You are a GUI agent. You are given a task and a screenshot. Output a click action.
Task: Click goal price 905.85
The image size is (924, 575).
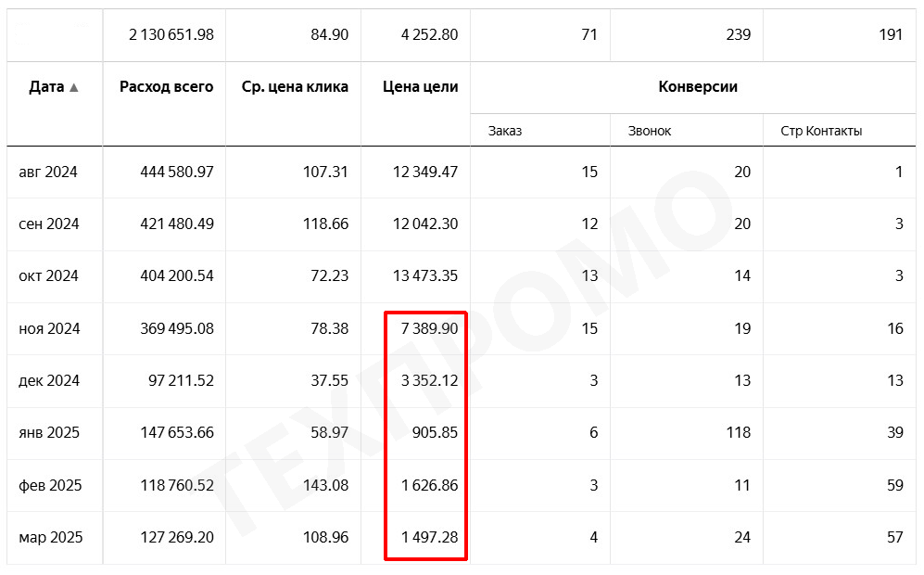[x=435, y=432]
